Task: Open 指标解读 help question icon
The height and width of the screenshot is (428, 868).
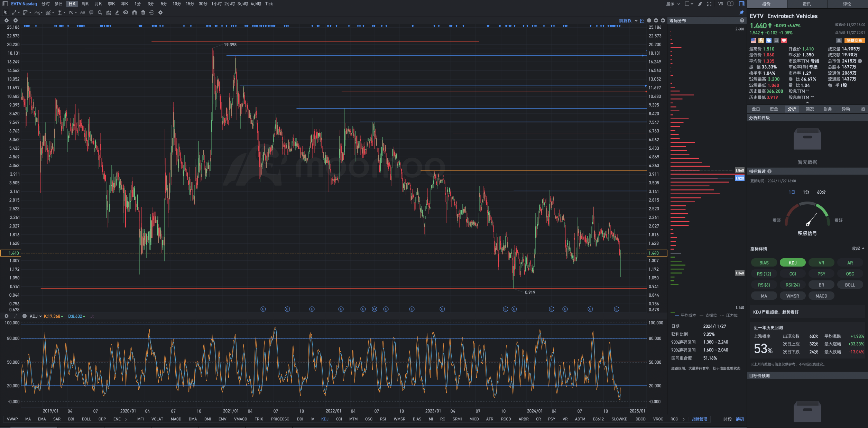Action: pos(769,171)
